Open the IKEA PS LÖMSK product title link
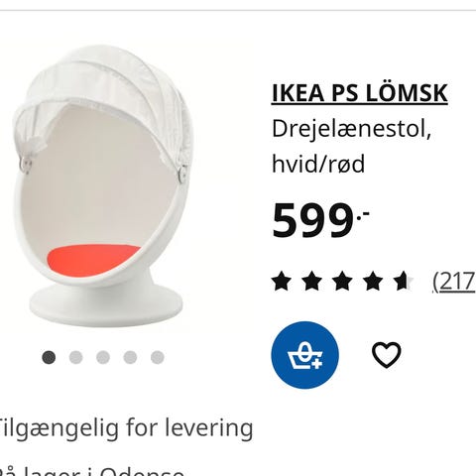The height and width of the screenshot is (476, 476). click(360, 93)
